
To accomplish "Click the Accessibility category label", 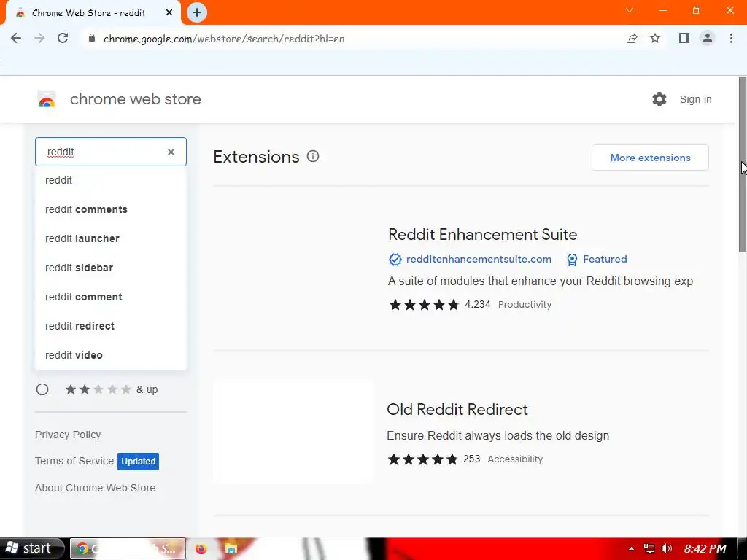I will [515, 459].
